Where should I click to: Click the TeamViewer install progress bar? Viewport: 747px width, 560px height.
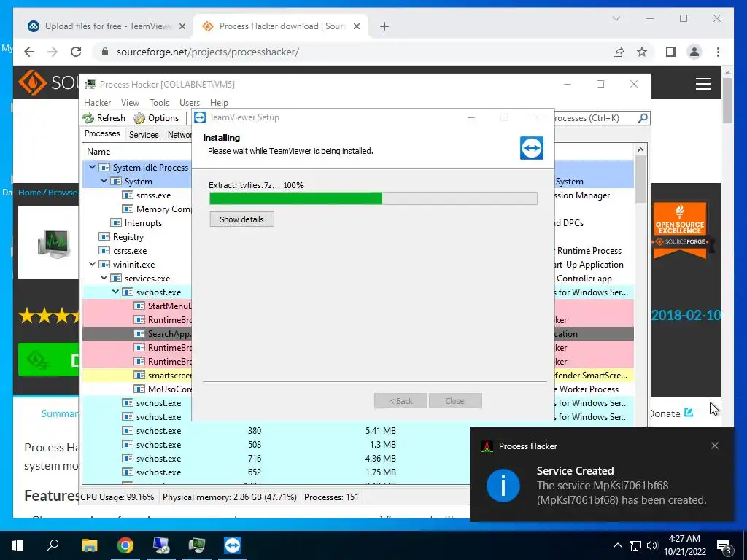click(x=373, y=198)
